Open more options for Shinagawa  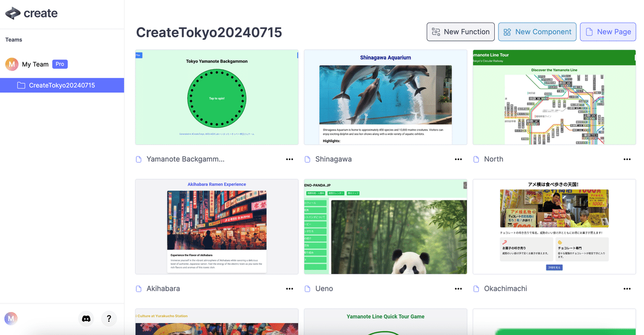click(x=458, y=159)
